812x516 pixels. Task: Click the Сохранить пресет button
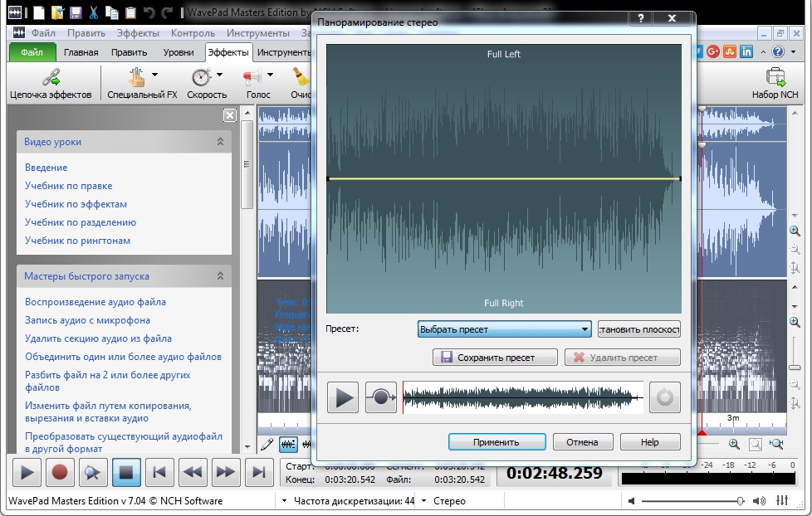click(495, 357)
